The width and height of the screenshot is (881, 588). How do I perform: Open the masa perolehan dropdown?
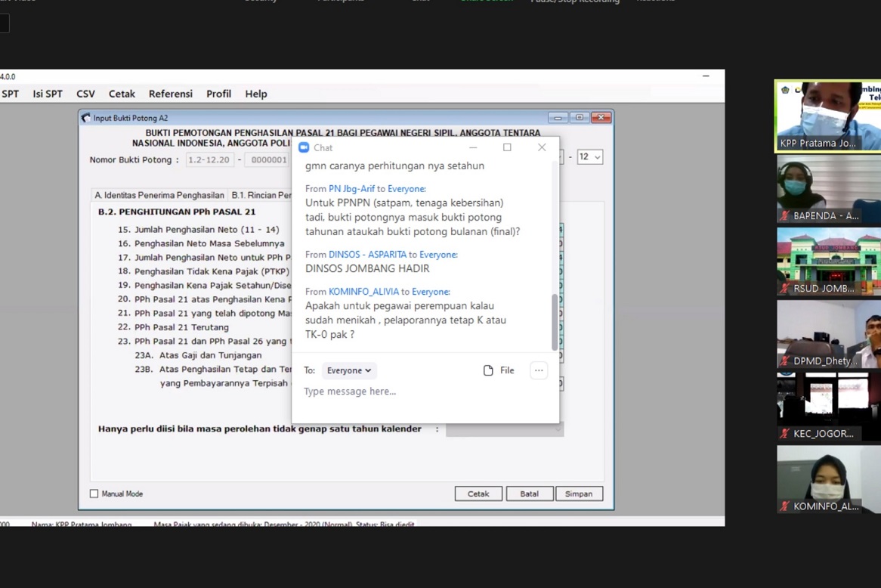click(505, 429)
